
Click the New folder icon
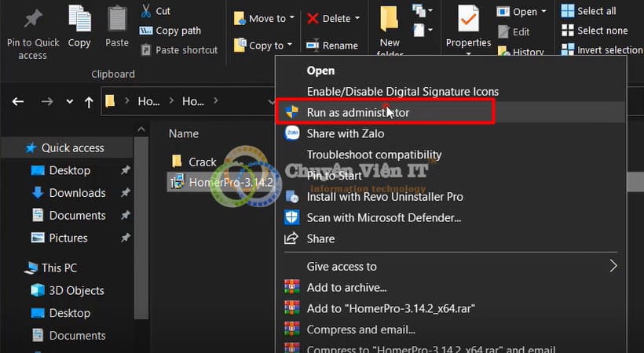tap(389, 19)
